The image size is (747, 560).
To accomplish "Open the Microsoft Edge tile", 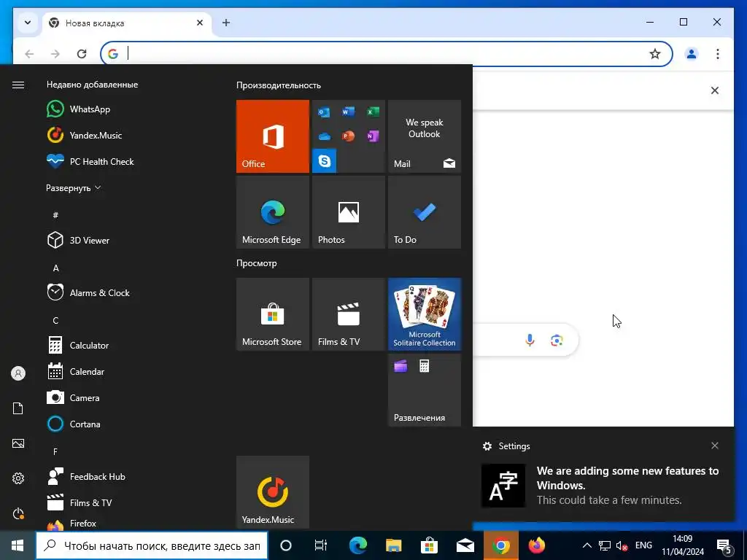I will coord(273,212).
